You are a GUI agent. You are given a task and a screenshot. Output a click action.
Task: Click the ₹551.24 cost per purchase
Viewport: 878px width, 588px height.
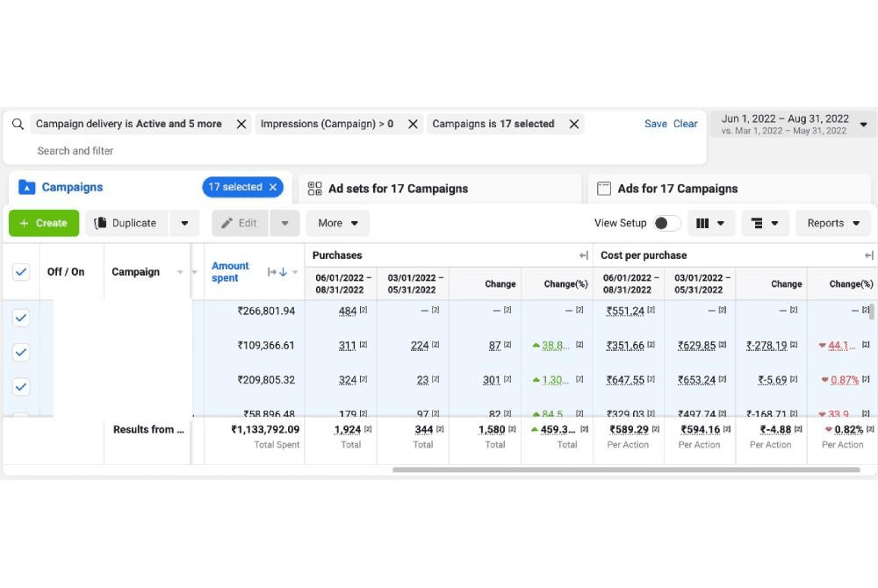tap(625, 311)
